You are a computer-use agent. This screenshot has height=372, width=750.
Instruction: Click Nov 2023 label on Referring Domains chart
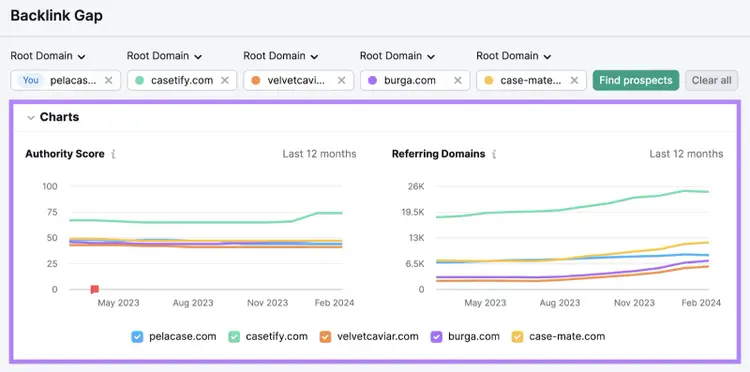pyautogui.click(x=634, y=303)
